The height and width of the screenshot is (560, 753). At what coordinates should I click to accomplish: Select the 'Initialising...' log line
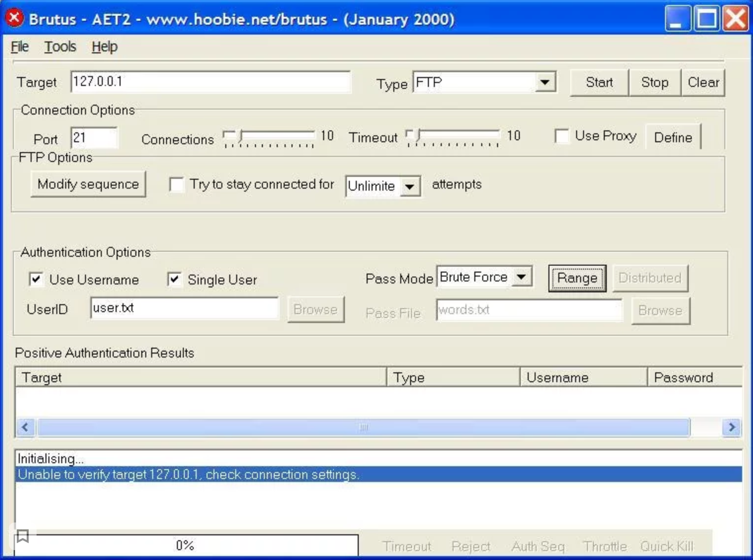(378, 459)
